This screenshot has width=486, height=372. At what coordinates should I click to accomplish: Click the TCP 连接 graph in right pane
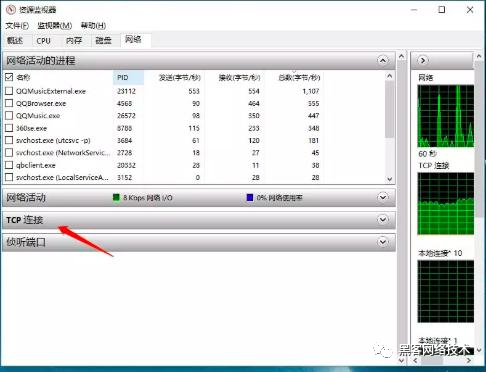point(446,204)
